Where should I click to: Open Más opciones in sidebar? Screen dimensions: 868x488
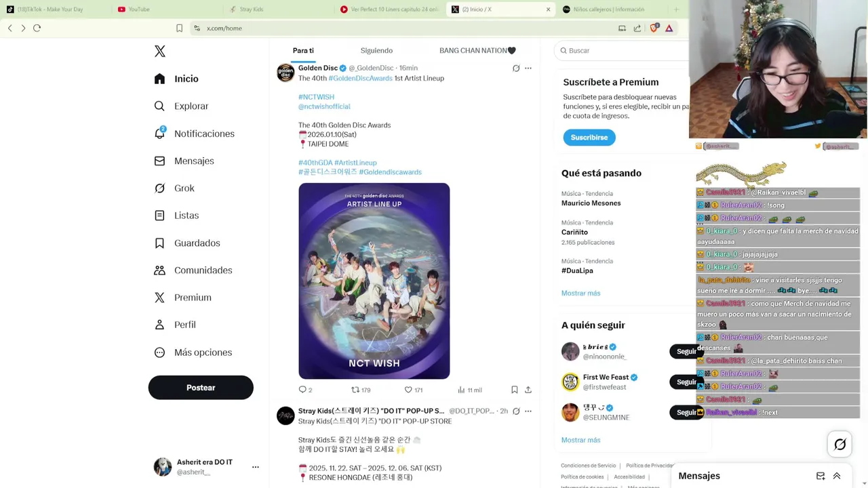tap(193, 352)
